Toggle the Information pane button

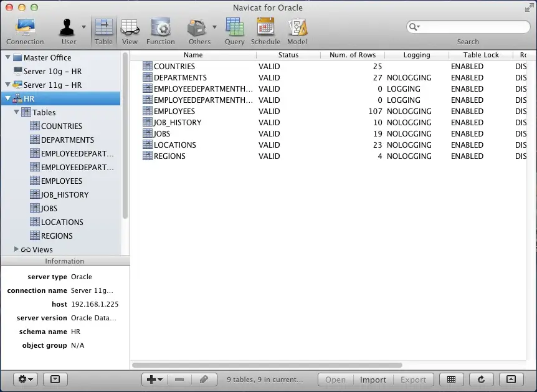point(55,380)
